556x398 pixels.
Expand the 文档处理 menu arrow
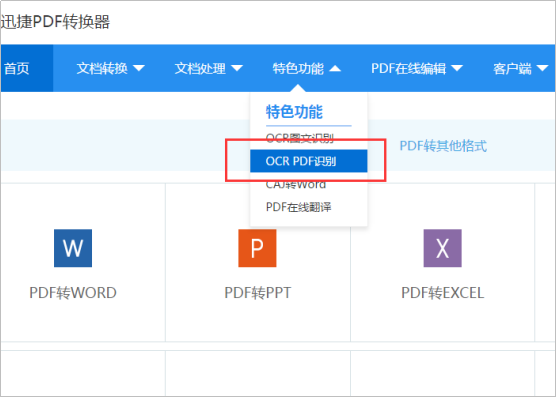pos(237,68)
